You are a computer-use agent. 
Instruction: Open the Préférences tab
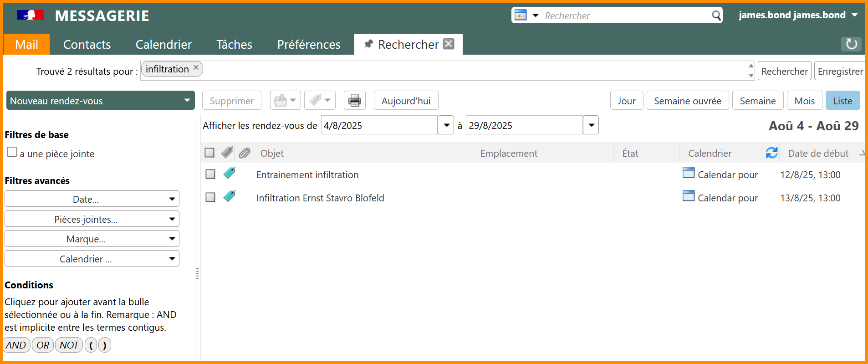(308, 44)
